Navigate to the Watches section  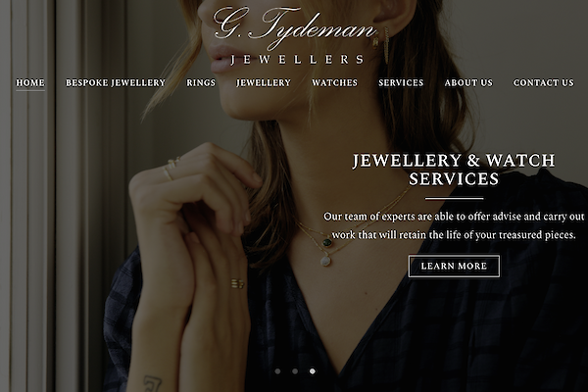334,82
